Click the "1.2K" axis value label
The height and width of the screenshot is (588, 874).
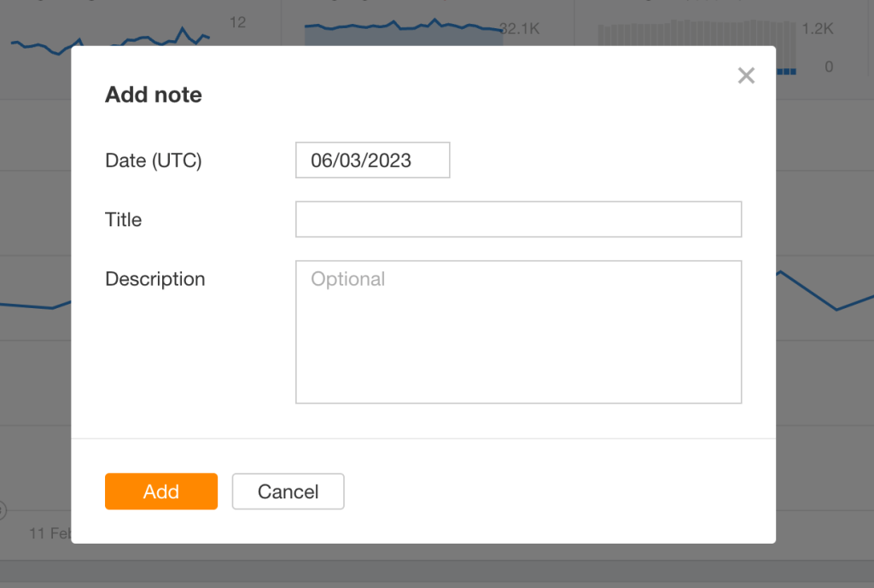pyautogui.click(x=817, y=29)
